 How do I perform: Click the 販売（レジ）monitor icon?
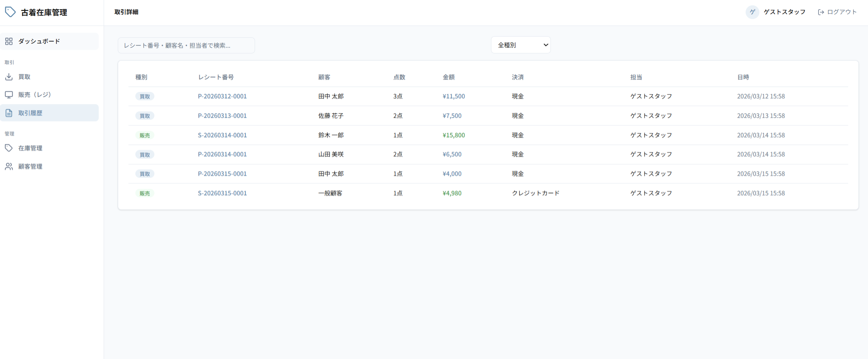[9, 95]
